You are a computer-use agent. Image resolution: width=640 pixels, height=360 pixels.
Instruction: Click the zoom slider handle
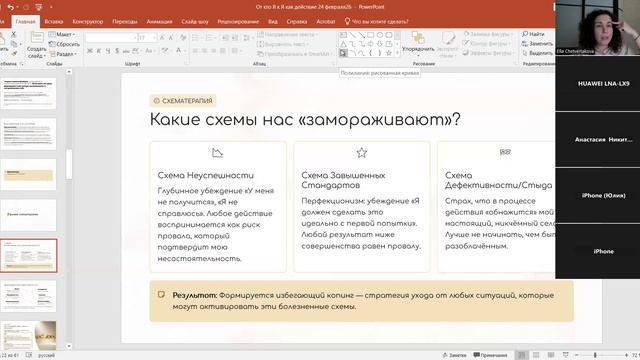[x=595, y=355]
